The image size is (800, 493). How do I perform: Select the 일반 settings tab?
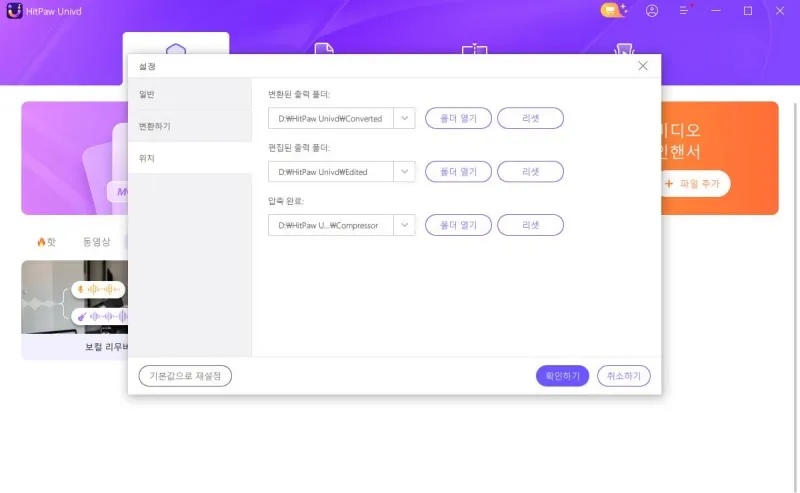[x=189, y=94]
